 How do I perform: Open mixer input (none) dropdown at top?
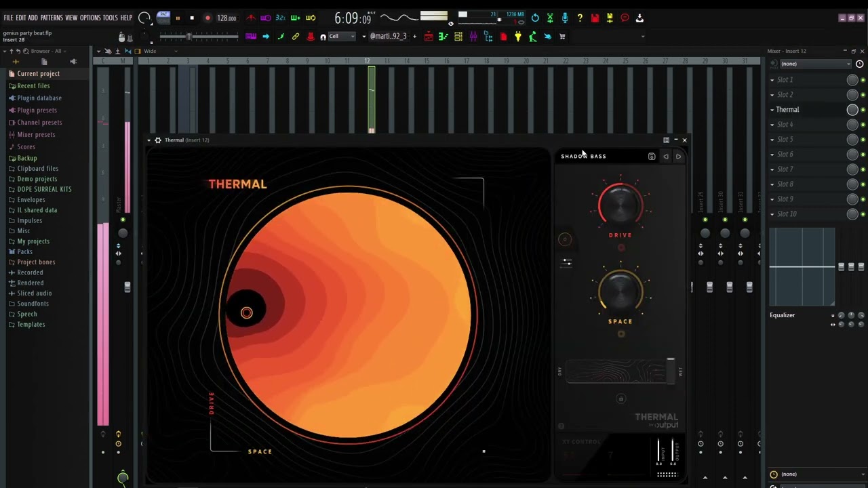tap(816, 64)
